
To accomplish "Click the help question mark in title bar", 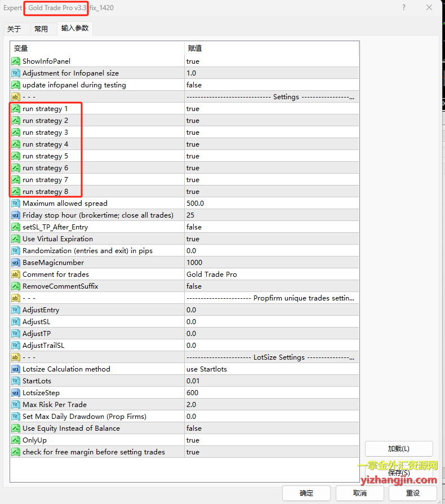I will (404, 7).
